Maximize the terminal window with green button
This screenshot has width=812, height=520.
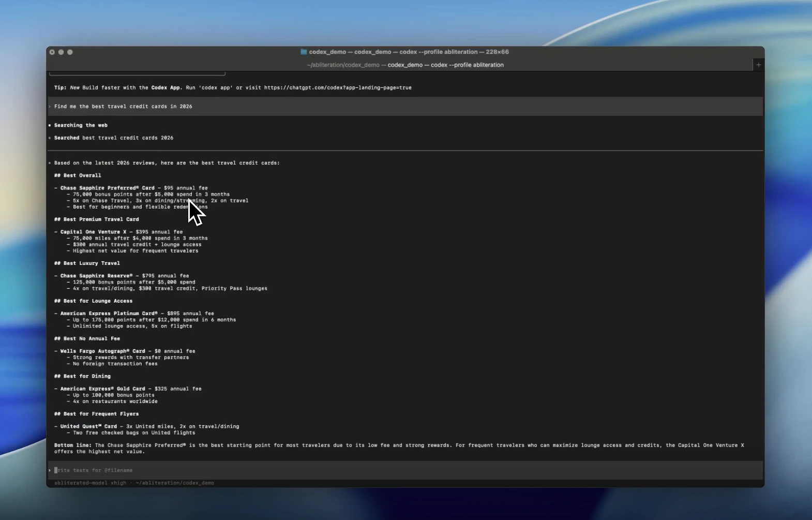coord(70,52)
